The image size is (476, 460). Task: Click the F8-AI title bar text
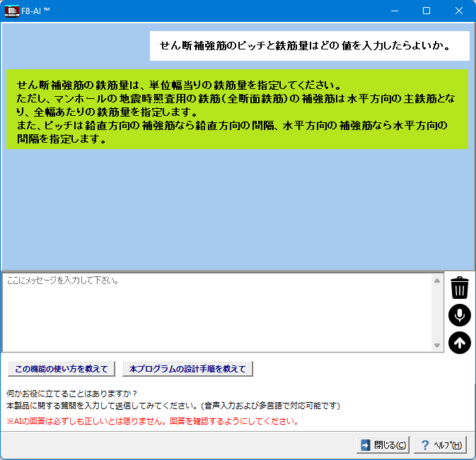point(36,11)
